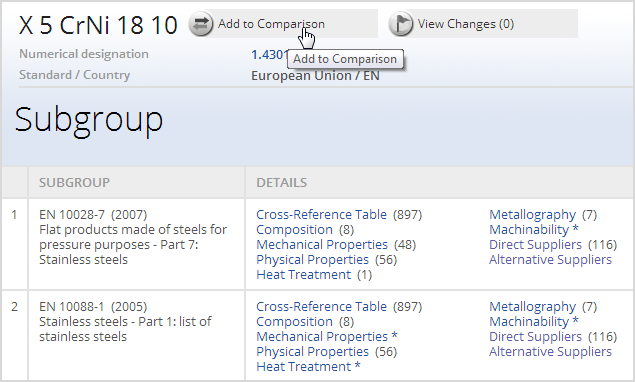Open Machinability link in EN 10088-1 row
This screenshot has height=382, width=635.
pos(529,321)
